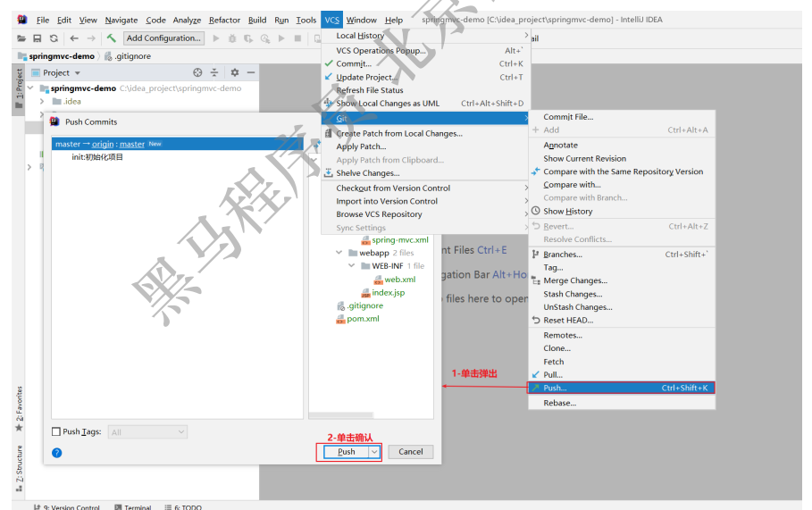The width and height of the screenshot is (812, 510).
Task: Open the Edit menu
Action: (64, 21)
